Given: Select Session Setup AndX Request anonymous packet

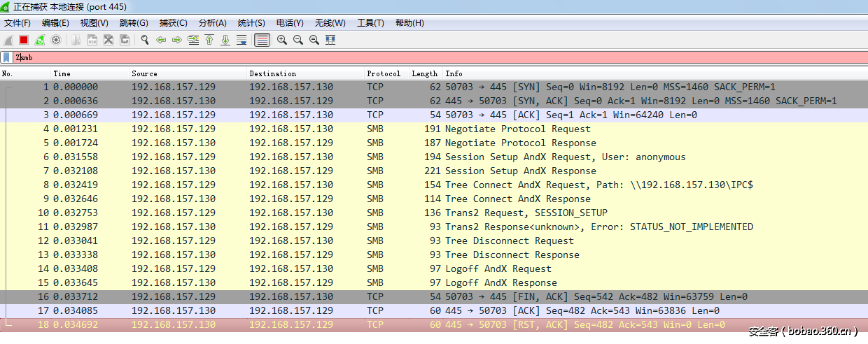Looking at the screenshot, I should 434,157.
